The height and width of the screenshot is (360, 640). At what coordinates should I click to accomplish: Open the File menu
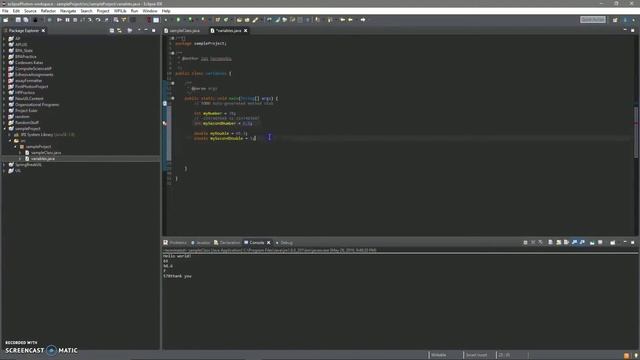(5, 11)
